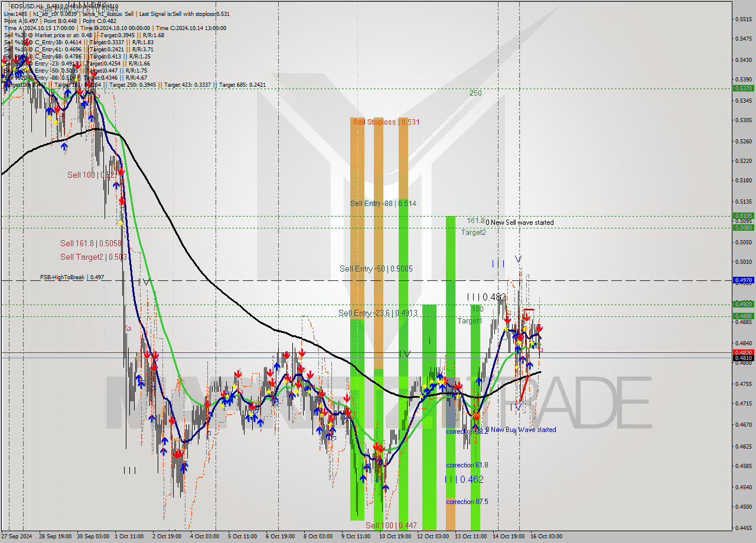Click the 'FSB-HighToBreak | 0.497' label

[72, 277]
